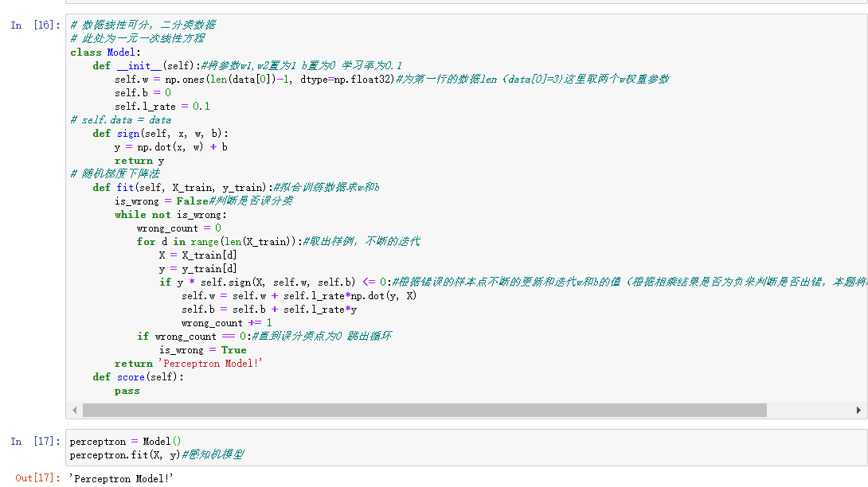
Task: Click the 'self.w = self.w + self.l_rate' line
Action: (299, 296)
